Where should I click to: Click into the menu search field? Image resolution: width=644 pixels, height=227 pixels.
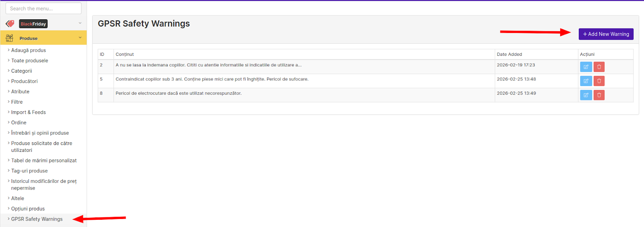(x=43, y=8)
